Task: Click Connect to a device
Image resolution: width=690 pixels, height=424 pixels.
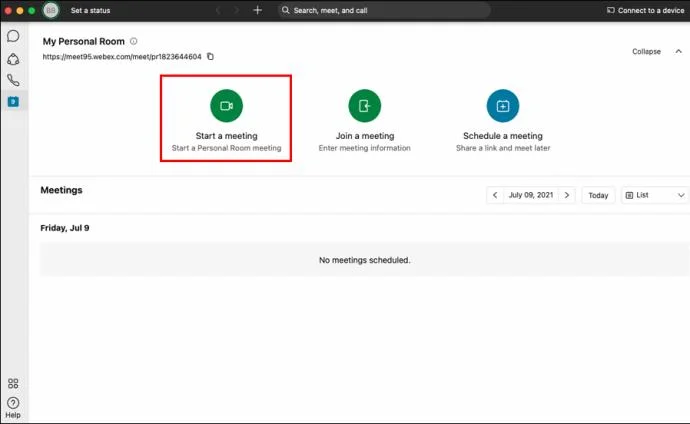Action: pos(644,10)
